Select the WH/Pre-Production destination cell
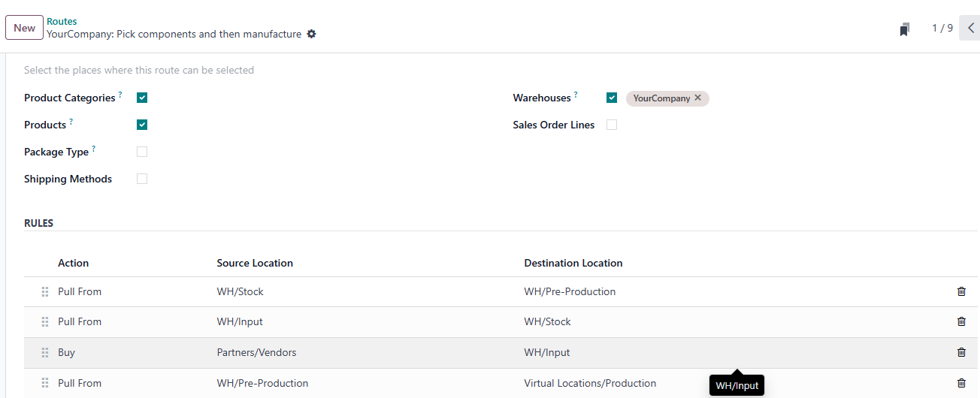Image resolution: width=980 pixels, height=398 pixels. (x=570, y=291)
